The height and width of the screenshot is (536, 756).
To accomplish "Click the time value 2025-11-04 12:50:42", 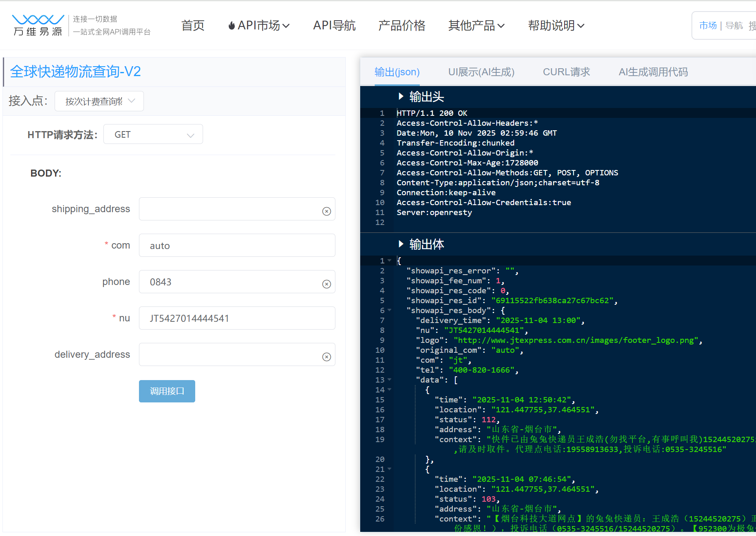I will pos(522,400).
